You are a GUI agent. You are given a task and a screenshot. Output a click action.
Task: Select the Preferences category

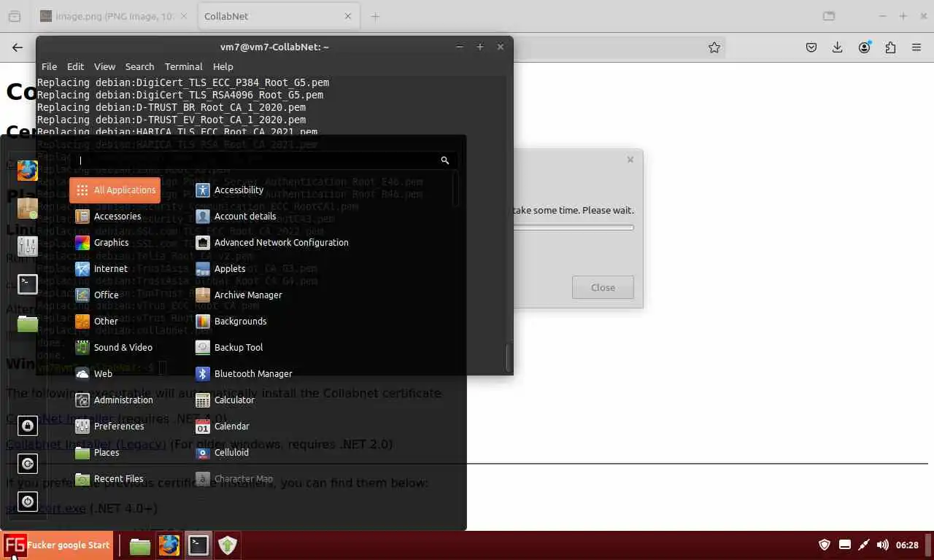[x=115, y=427]
